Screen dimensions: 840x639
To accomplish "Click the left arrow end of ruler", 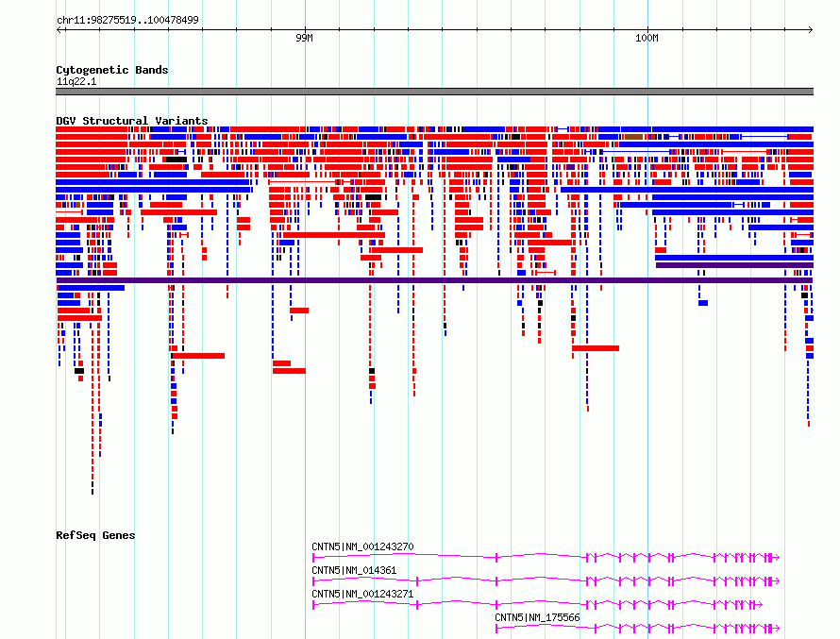I will tap(59, 29).
